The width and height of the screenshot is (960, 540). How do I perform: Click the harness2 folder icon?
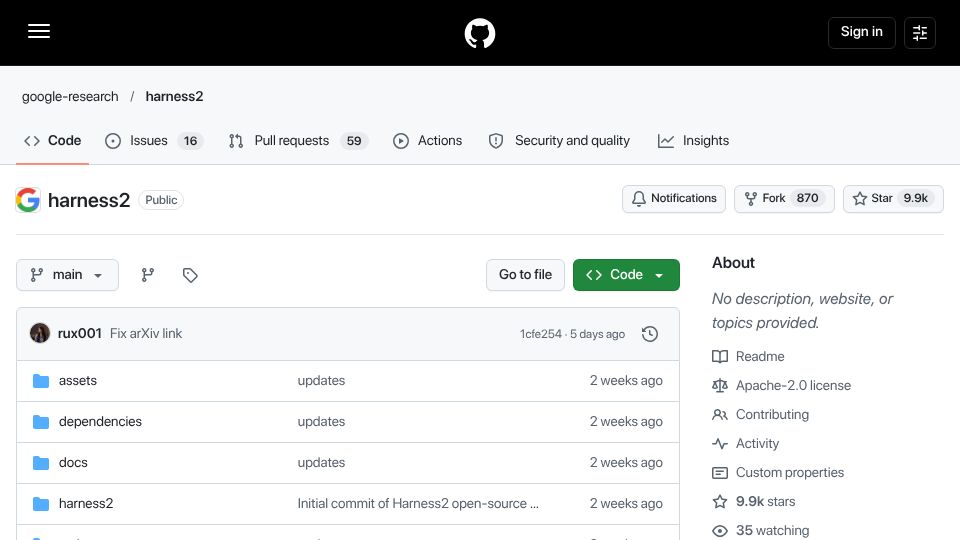pyautogui.click(x=41, y=504)
